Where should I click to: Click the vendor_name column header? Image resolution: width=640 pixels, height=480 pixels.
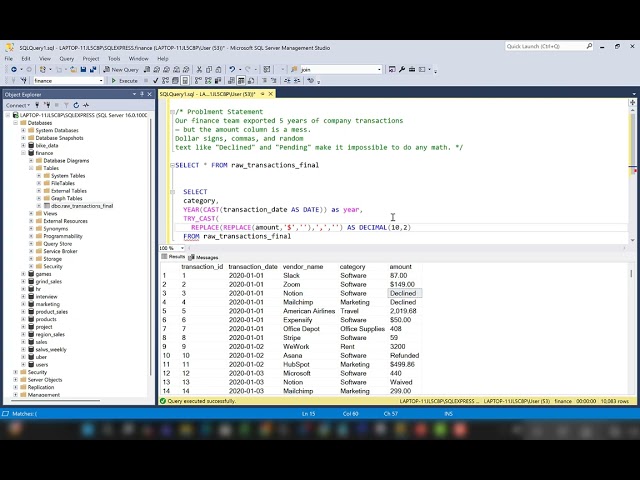click(x=303, y=267)
